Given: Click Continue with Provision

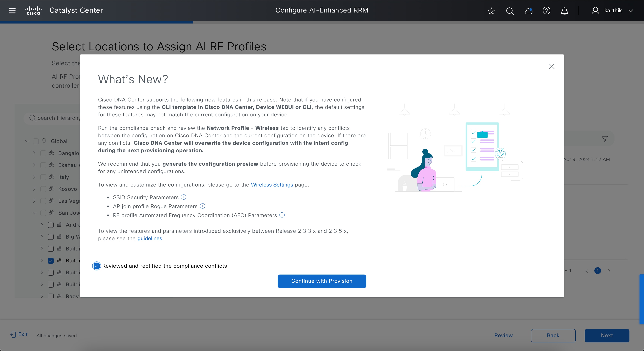Looking at the screenshot, I should [322, 281].
